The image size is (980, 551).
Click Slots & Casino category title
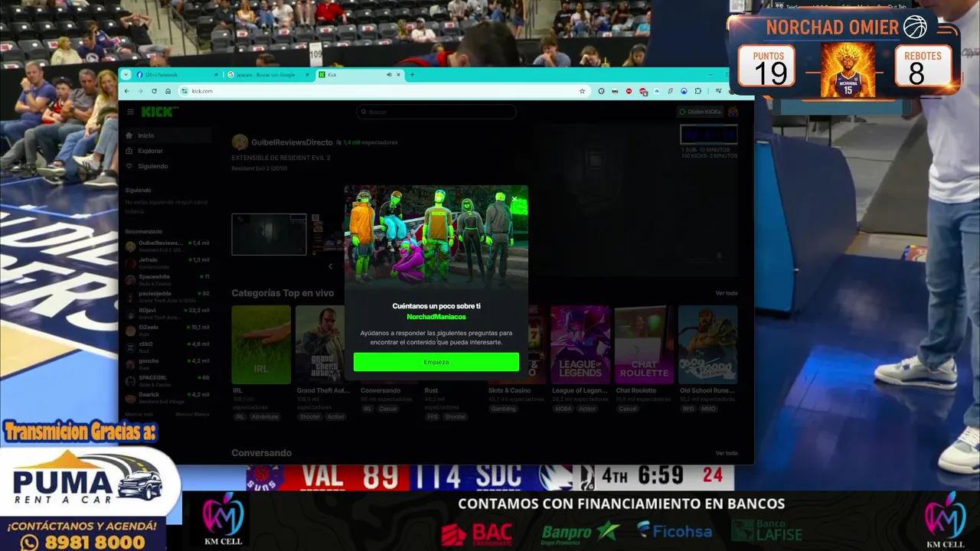pyautogui.click(x=510, y=390)
